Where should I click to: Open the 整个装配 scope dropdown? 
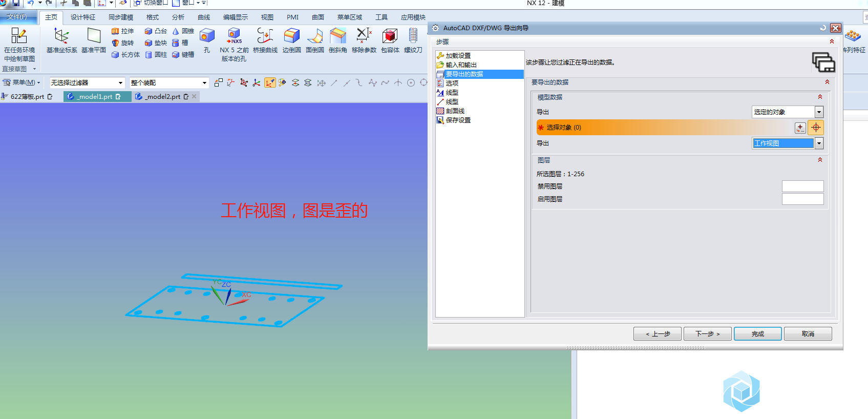(168, 82)
